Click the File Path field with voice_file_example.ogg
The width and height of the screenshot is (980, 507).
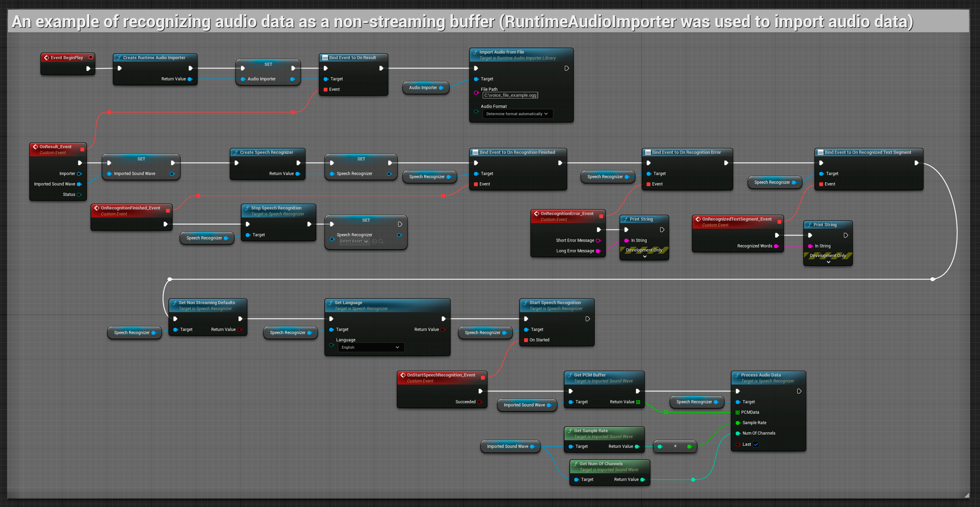click(510, 95)
